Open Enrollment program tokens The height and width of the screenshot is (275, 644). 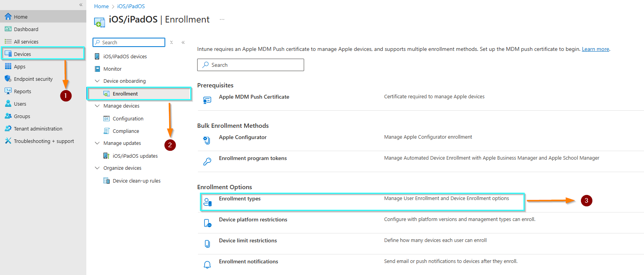[253, 158]
